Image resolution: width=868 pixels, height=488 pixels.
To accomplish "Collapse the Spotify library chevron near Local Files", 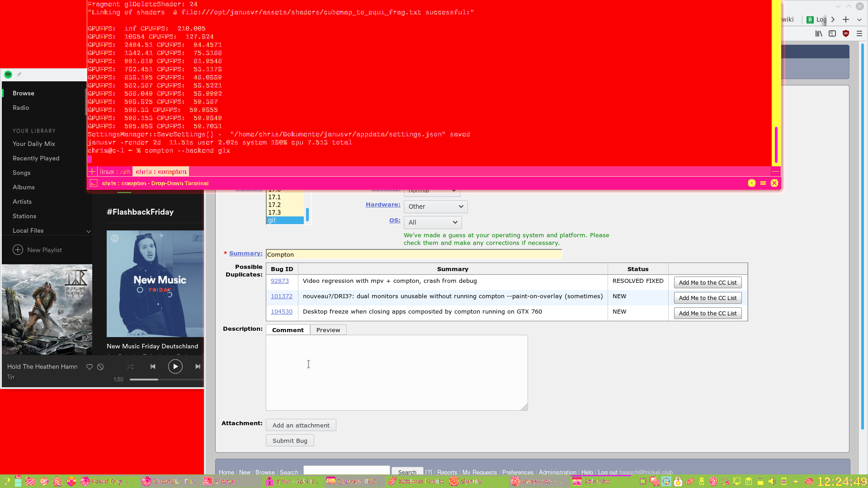I will click(x=89, y=231).
